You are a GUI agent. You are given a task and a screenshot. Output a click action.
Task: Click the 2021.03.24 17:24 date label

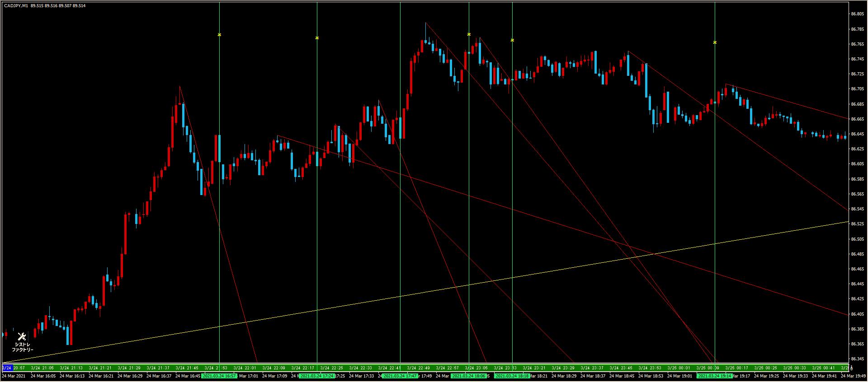pos(317,376)
